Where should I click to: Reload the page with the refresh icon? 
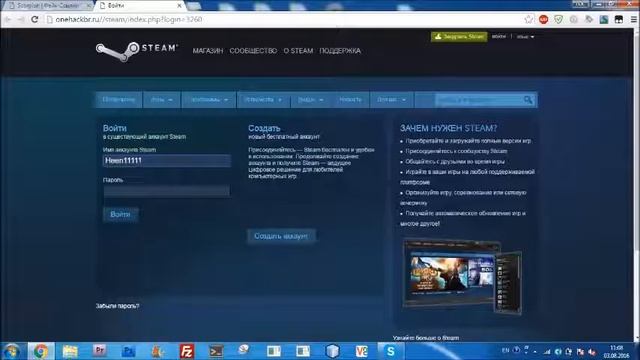point(35,20)
